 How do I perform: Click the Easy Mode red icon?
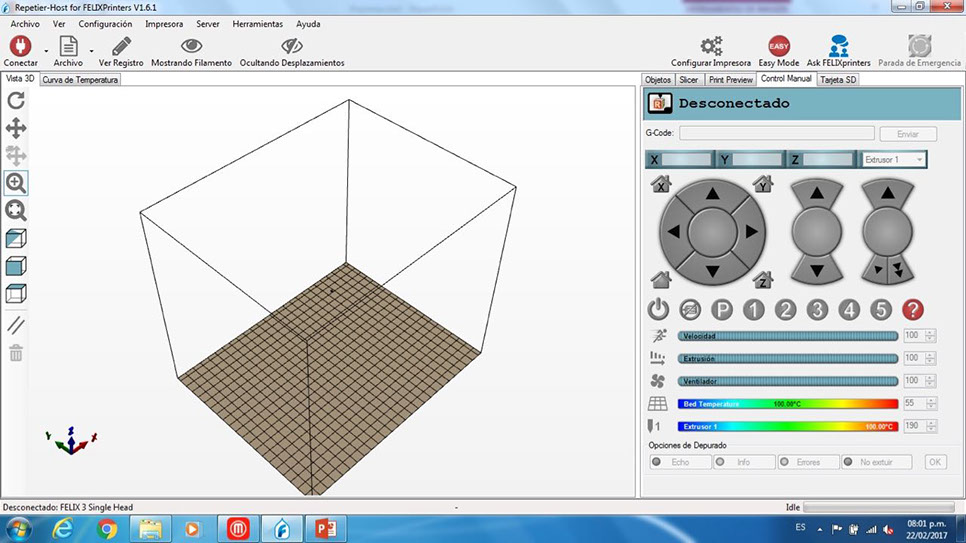pos(779,46)
